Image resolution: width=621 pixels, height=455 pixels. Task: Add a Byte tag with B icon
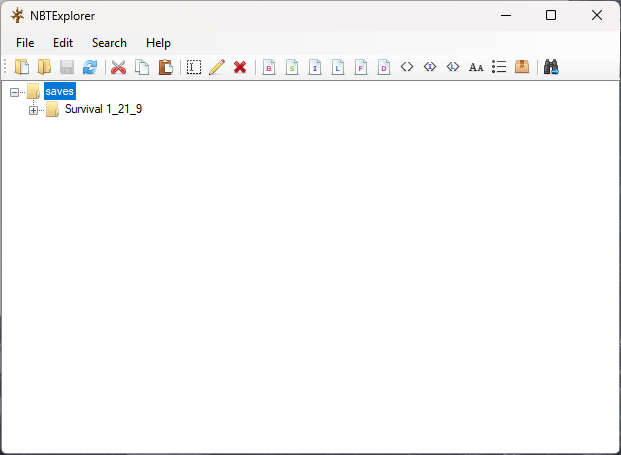click(x=269, y=67)
